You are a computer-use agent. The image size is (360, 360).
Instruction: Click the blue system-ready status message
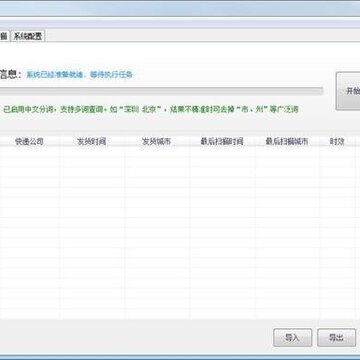(x=80, y=75)
